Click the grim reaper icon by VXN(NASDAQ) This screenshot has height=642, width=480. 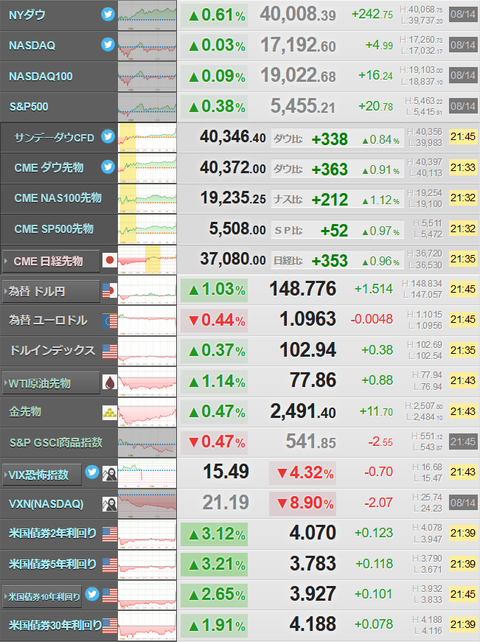(110, 504)
